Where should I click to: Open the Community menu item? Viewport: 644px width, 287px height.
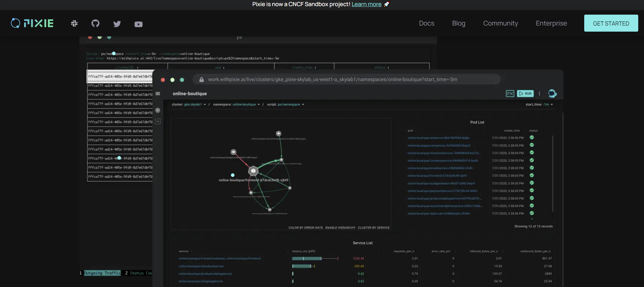501,23
